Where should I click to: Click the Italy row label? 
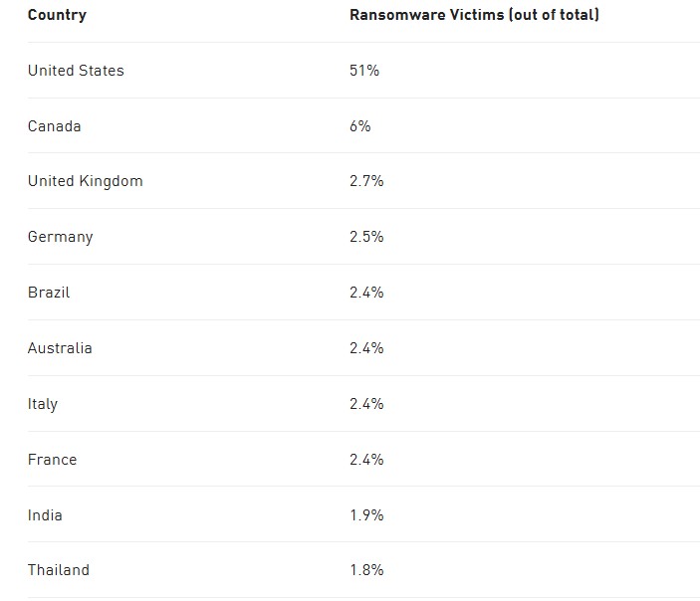coord(43,404)
